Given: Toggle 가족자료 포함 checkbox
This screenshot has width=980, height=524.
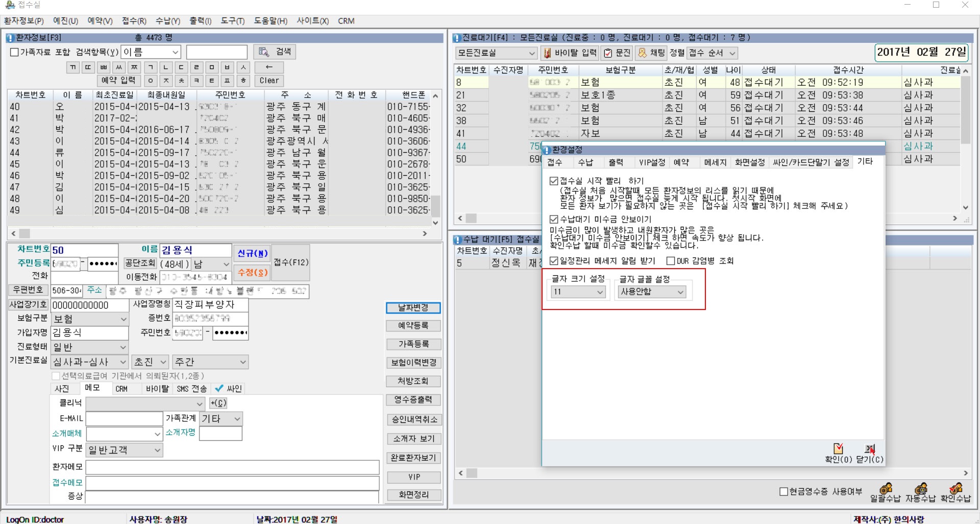Looking at the screenshot, I should 15,52.
